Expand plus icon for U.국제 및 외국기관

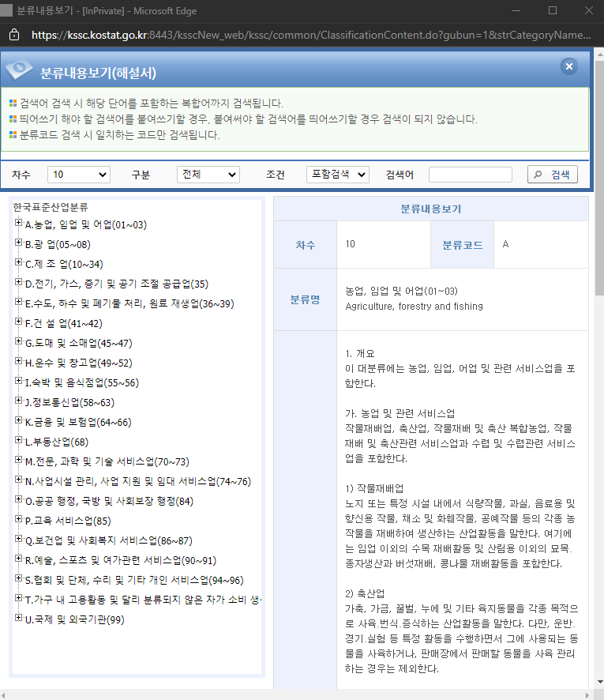18,617
